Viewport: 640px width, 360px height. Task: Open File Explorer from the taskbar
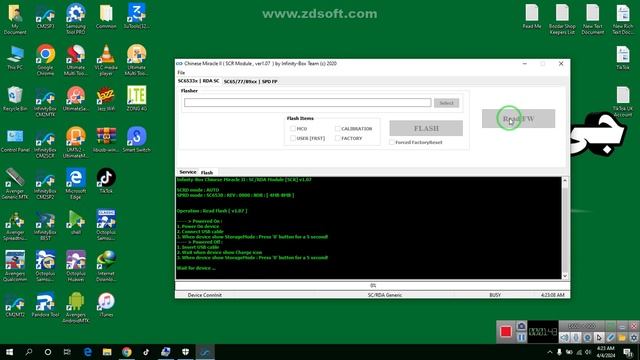tap(107, 352)
